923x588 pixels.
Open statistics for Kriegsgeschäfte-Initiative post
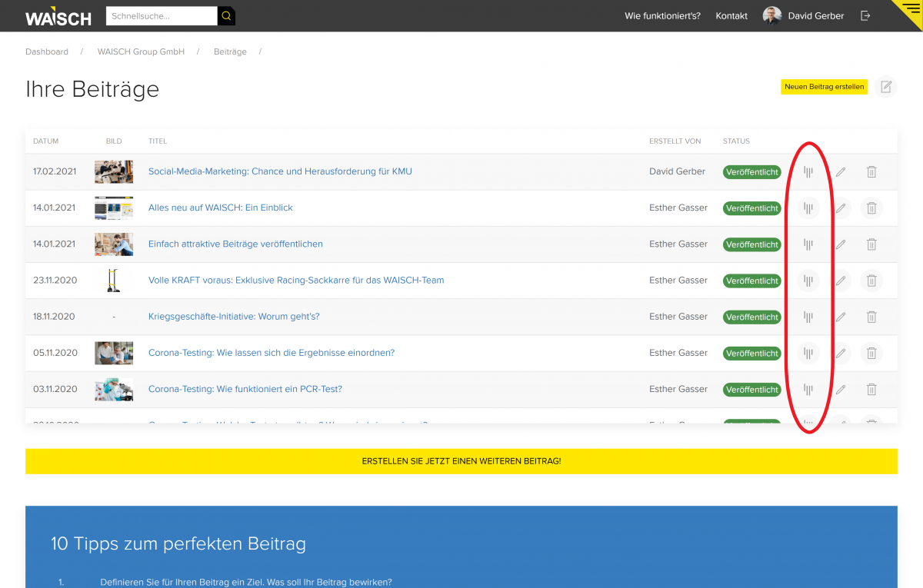click(x=808, y=317)
